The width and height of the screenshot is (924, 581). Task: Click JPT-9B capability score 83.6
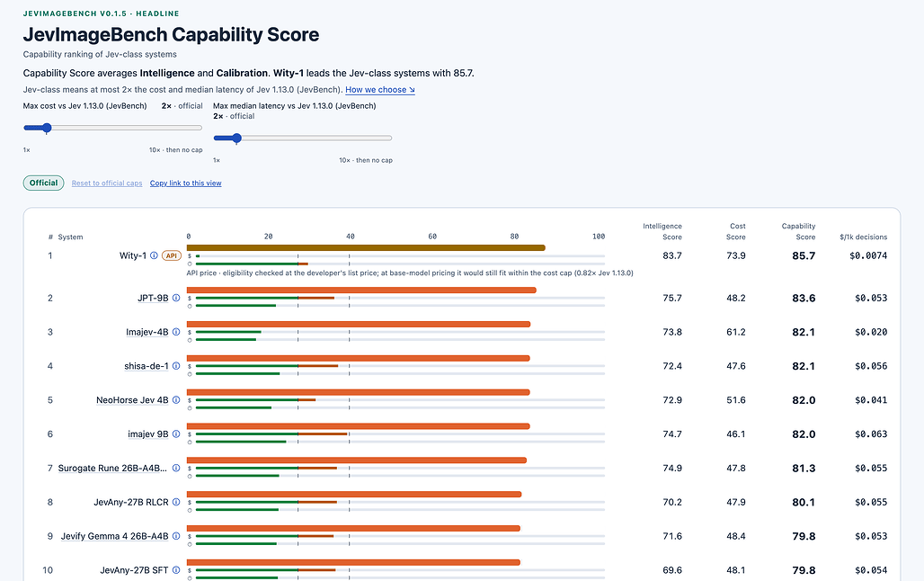(804, 299)
